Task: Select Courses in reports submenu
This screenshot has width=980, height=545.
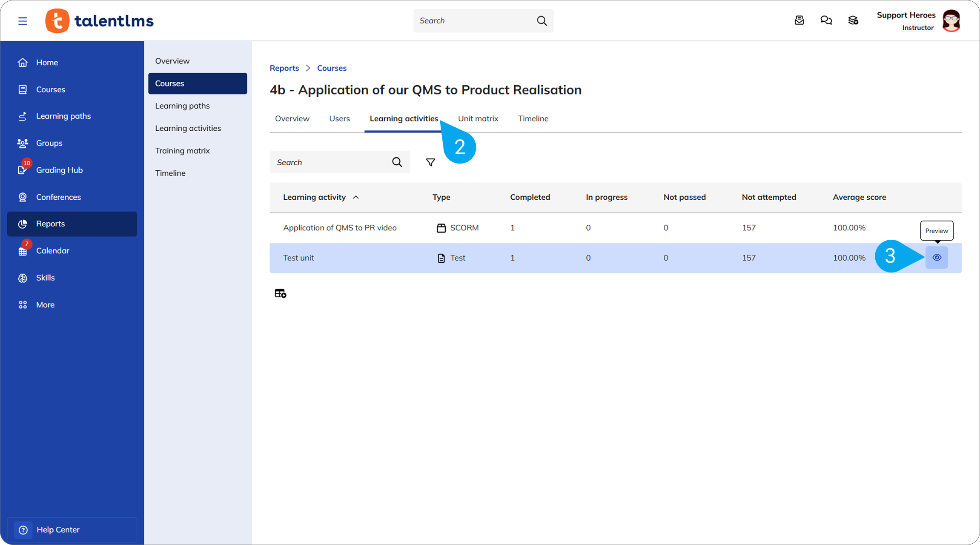Action: (x=198, y=83)
